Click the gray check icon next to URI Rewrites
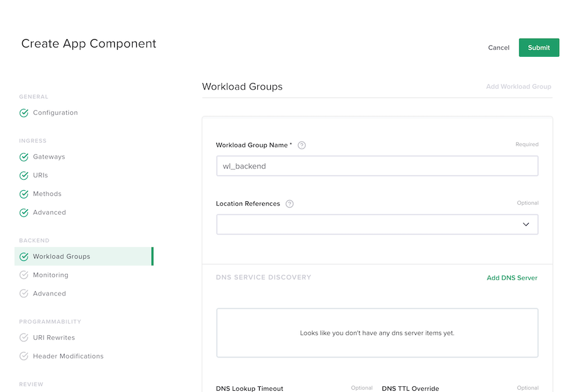Viewport: 585px width, 392px height. tap(24, 338)
